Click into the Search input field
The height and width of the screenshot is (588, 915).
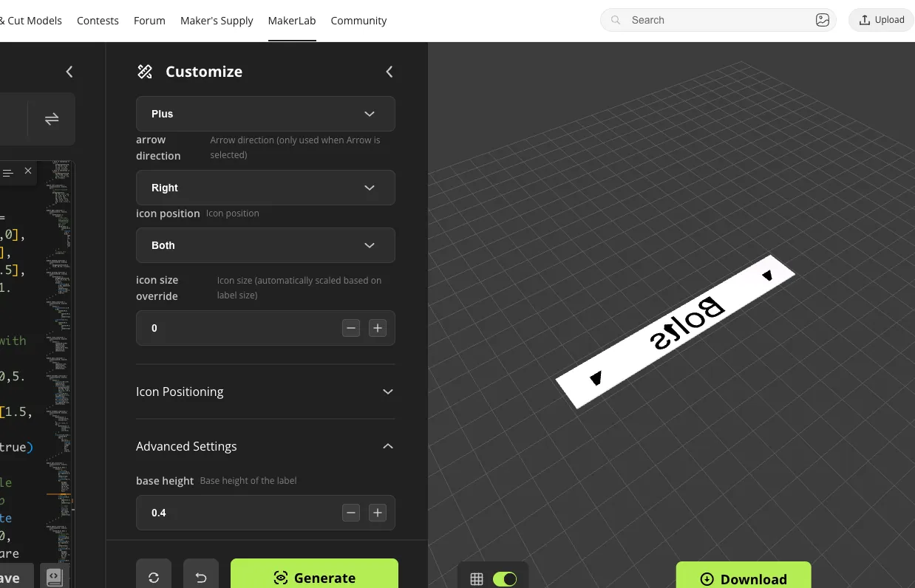click(x=718, y=20)
